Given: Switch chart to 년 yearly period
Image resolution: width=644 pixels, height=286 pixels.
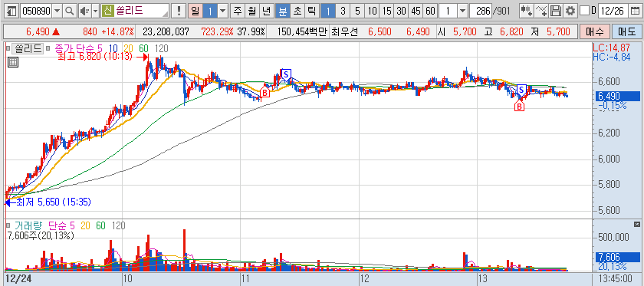Looking at the screenshot, I should [267, 11].
